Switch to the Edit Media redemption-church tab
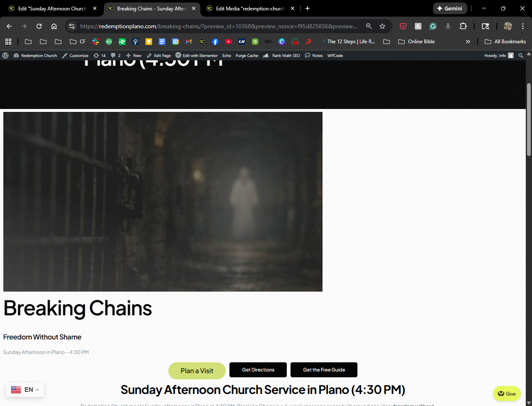Image resolution: width=532 pixels, height=406 pixels. click(251, 8)
